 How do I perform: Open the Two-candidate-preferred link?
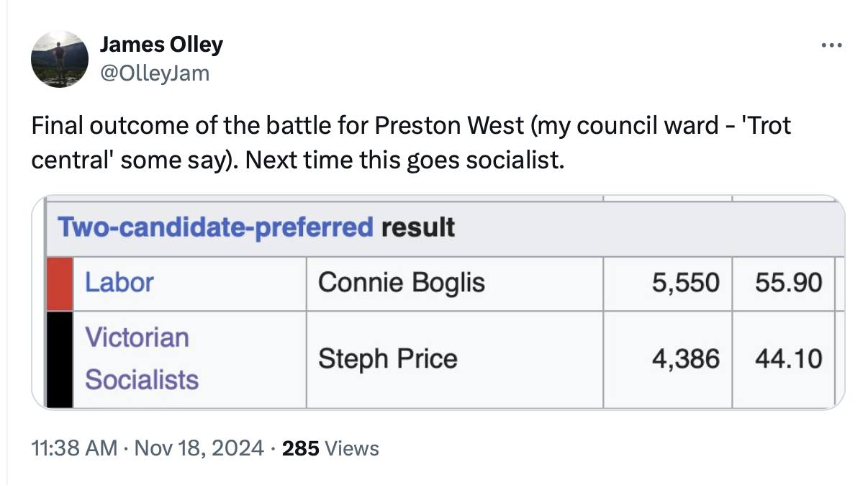click(x=215, y=227)
